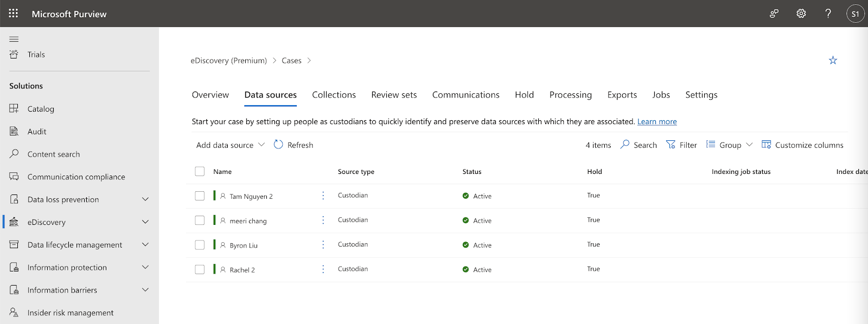Click the Audit icon in sidebar
The height and width of the screenshot is (324, 868).
tap(14, 131)
